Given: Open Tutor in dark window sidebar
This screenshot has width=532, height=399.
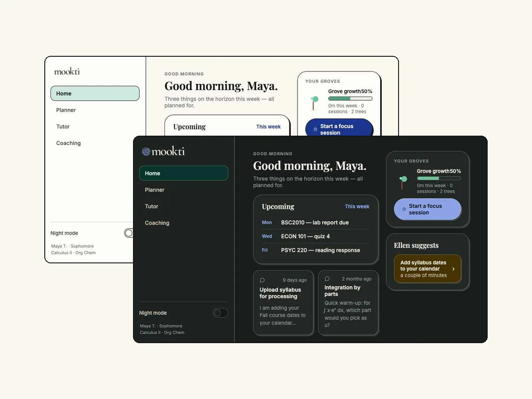Looking at the screenshot, I should pos(184,206).
